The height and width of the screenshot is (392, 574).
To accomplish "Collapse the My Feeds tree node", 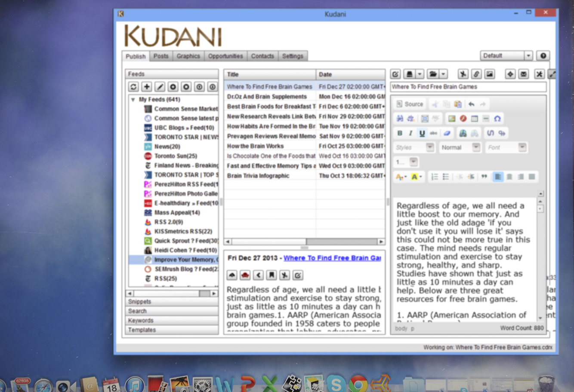I will (133, 100).
